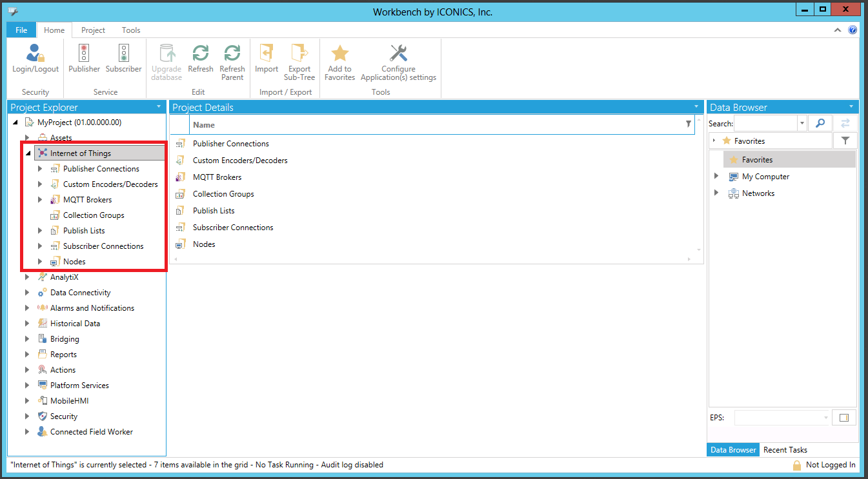
Task: Expand My Computer in Data Browser
Action: pyautogui.click(x=716, y=177)
